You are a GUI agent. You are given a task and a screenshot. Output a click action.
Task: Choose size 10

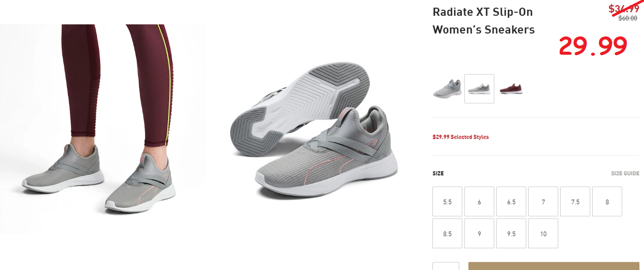pyautogui.click(x=543, y=234)
